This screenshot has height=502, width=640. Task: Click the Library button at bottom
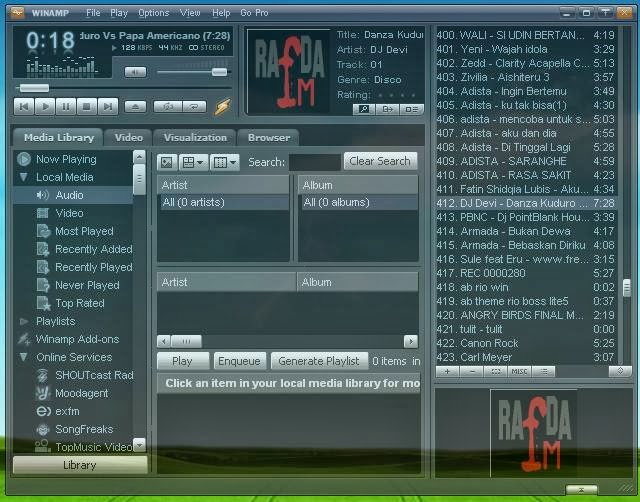click(80, 465)
